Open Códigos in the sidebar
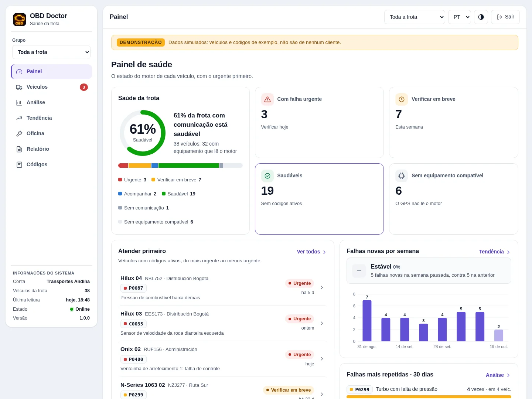This screenshot has height=399, width=532. click(x=51, y=165)
